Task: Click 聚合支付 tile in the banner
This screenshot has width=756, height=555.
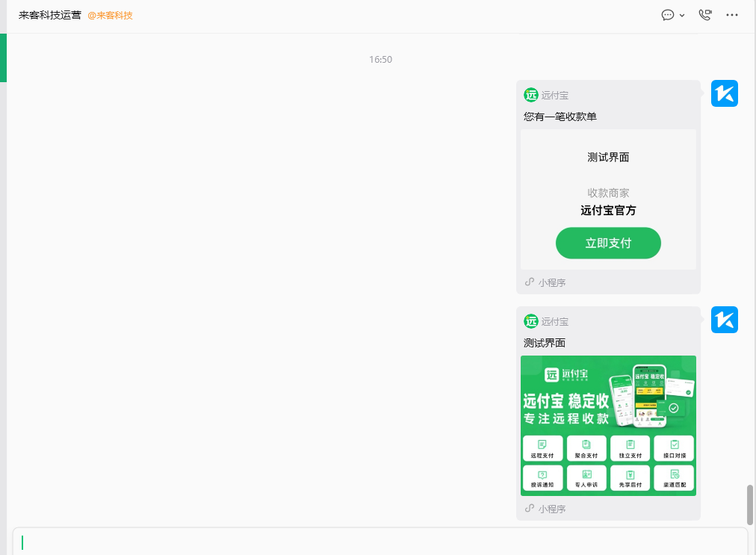Action: point(586,448)
